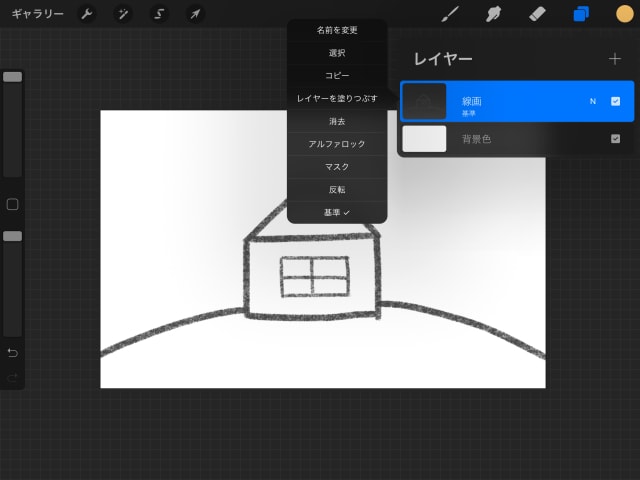The image size is (640, 480).
Task: Select the Smudge finger tool
Action: coord(493,14)
